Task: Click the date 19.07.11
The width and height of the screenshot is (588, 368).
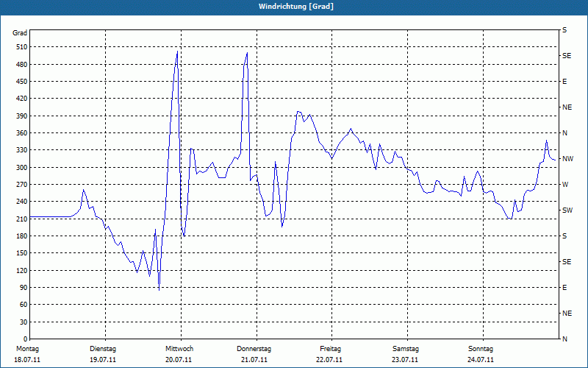Action: [x=103, y=360]
